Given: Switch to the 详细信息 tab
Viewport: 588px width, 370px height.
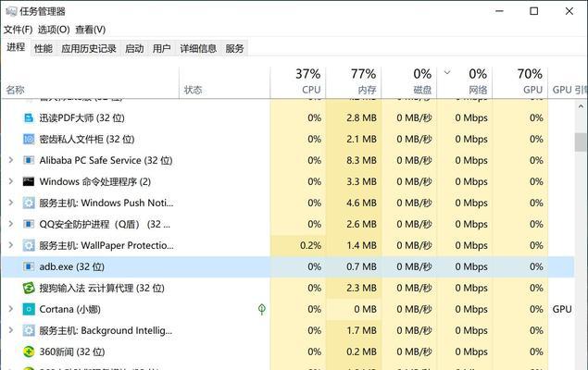Looking at the screenshot, I should (x=198, y=48).
